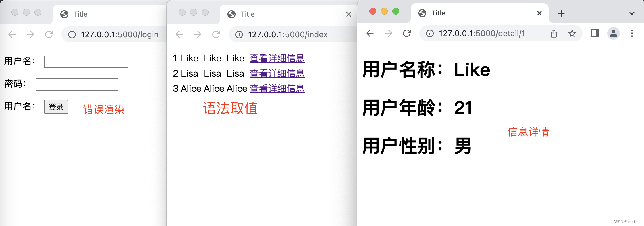Viewport: 644px width, 226px height.
Task: Reload the login page
Action: [x=49, y=34]
